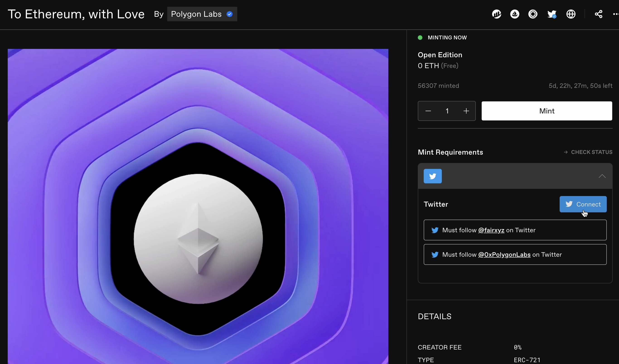Open the three-dots more options menu

coord(616,14)
